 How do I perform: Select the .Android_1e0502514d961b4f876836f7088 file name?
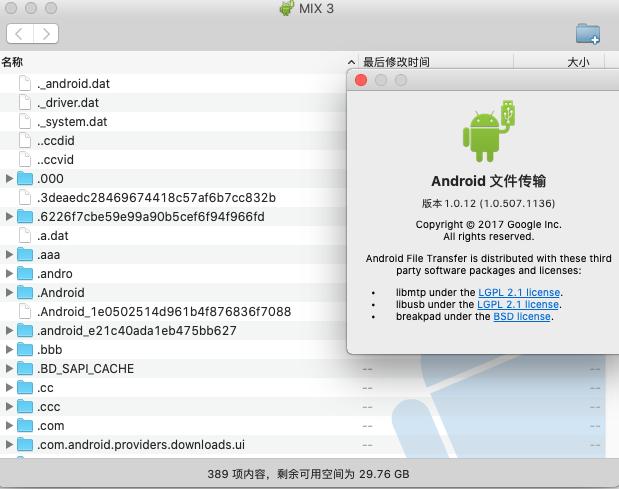coord(164,312)
